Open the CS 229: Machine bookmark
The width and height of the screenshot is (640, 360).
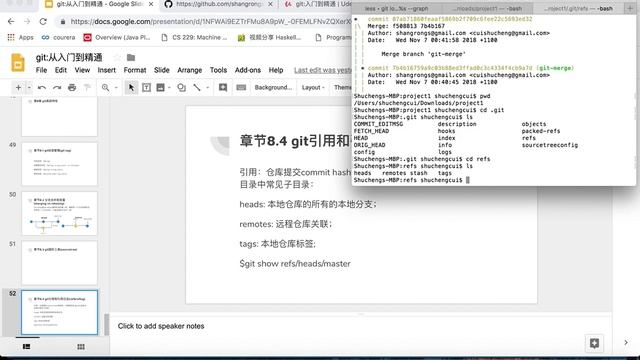(194, 37)
